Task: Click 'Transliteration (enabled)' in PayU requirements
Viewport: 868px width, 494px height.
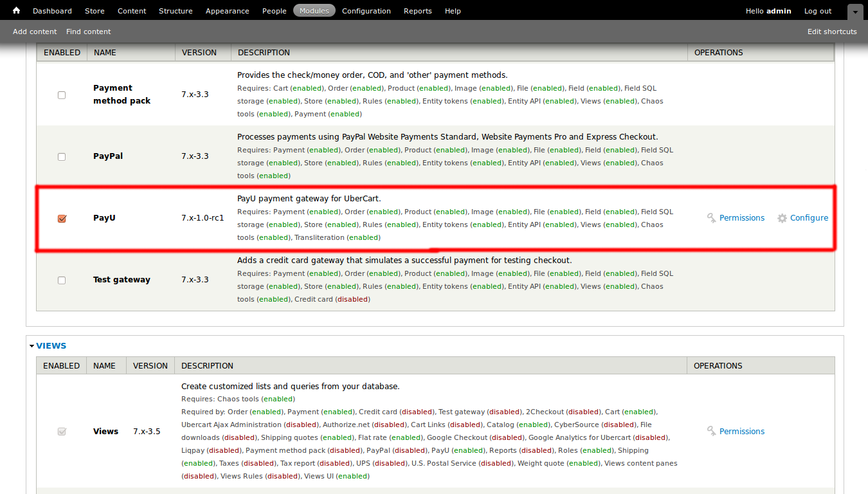Action: pos(338,238)
